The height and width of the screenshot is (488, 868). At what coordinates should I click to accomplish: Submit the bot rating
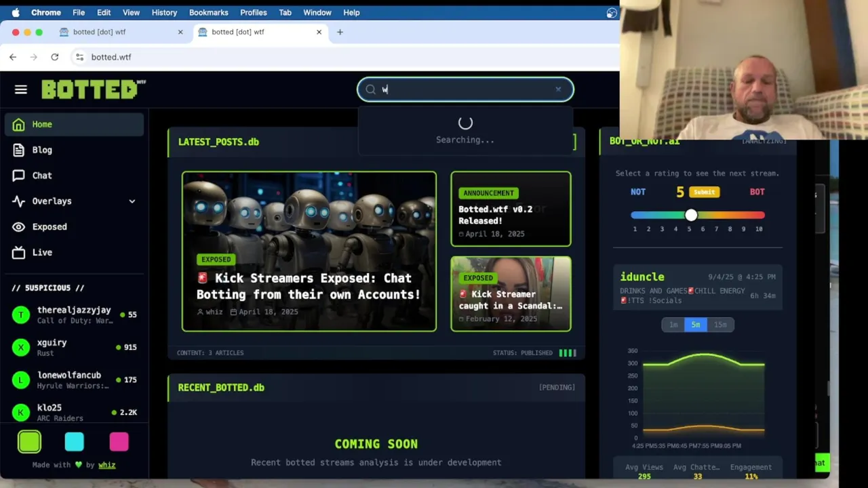704,192
